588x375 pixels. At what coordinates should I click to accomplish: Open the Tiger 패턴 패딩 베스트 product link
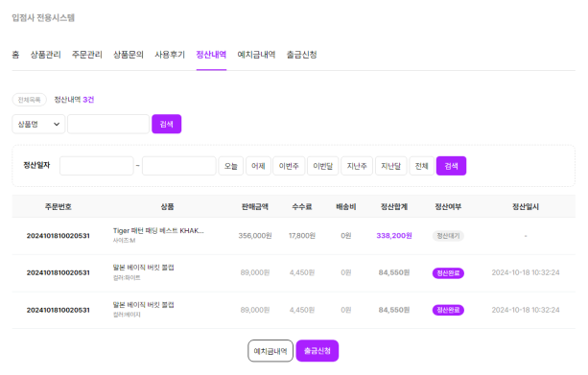(158, 230)
